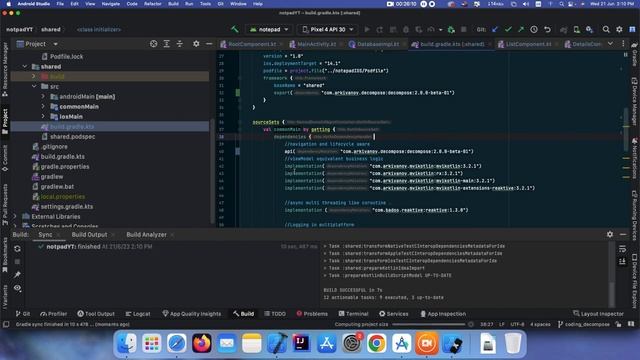Click the computing project size progress bar
The image size is (640, 360).
(429, 324)
